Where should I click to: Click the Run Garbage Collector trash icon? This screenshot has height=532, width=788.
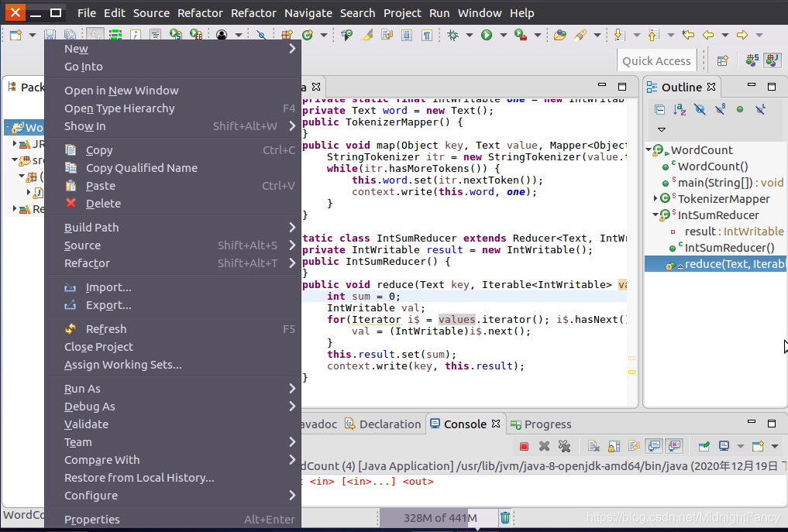(x=504, y=517)
